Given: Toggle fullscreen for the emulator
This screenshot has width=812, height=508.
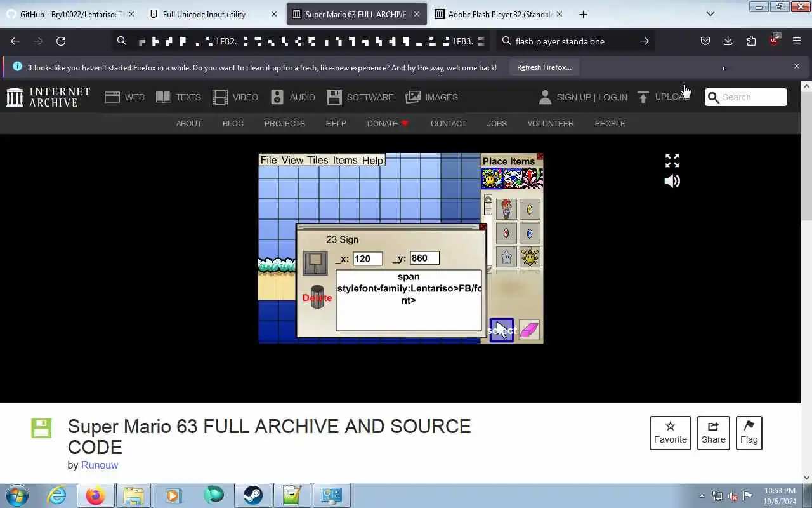Looking at the screenshot, I should [x=672, y=161].
